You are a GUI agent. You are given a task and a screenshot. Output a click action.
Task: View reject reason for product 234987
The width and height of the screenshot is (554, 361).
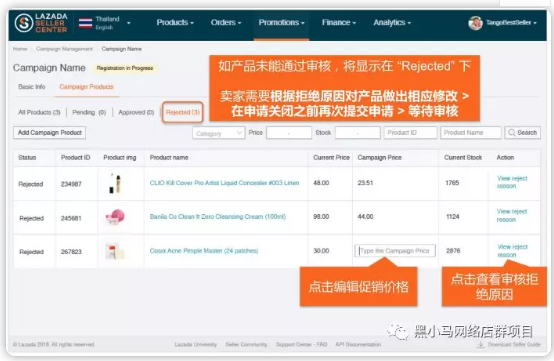click(x=512, y=182)
